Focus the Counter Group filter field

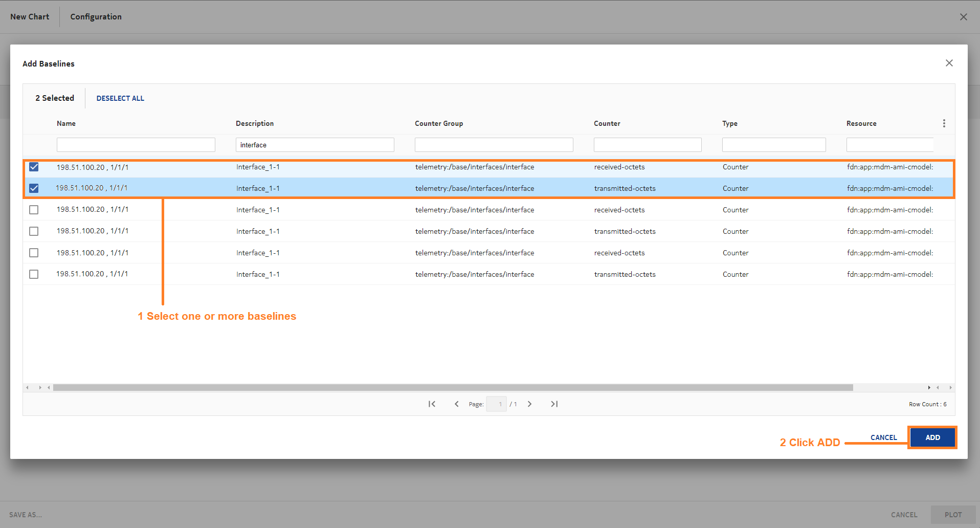[494, 145]
